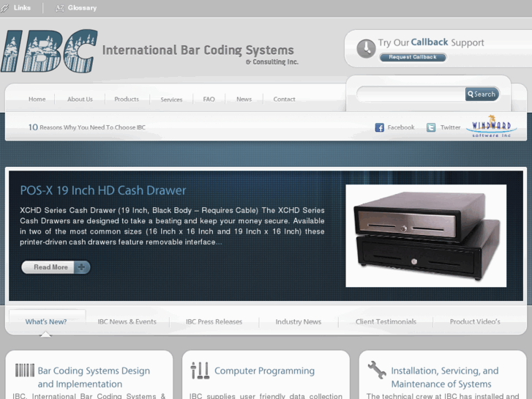Click International Bar Coding Systems title text
The image size is (532, 399).
[x=198, y=51]
